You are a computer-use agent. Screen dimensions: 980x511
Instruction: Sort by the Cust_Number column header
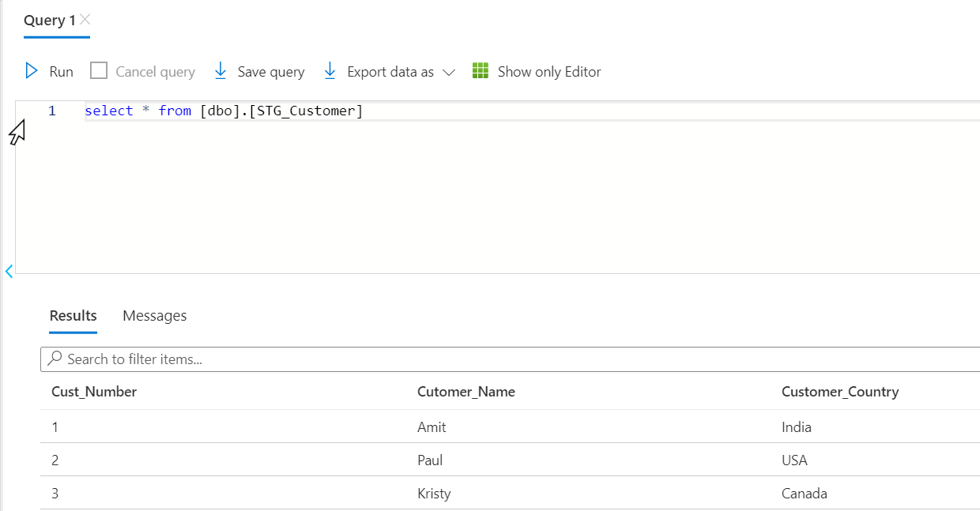pyautogui.click(x=94, y=392)
